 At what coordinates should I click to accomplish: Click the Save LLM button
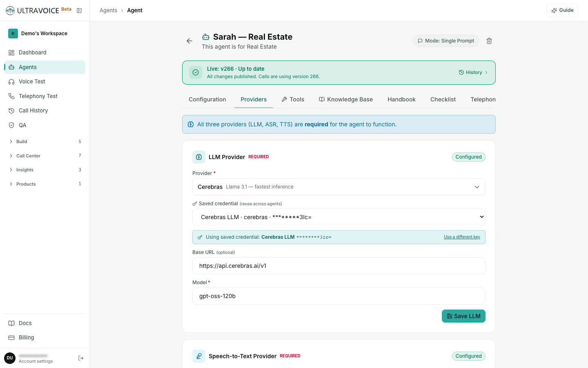point(463,316)
